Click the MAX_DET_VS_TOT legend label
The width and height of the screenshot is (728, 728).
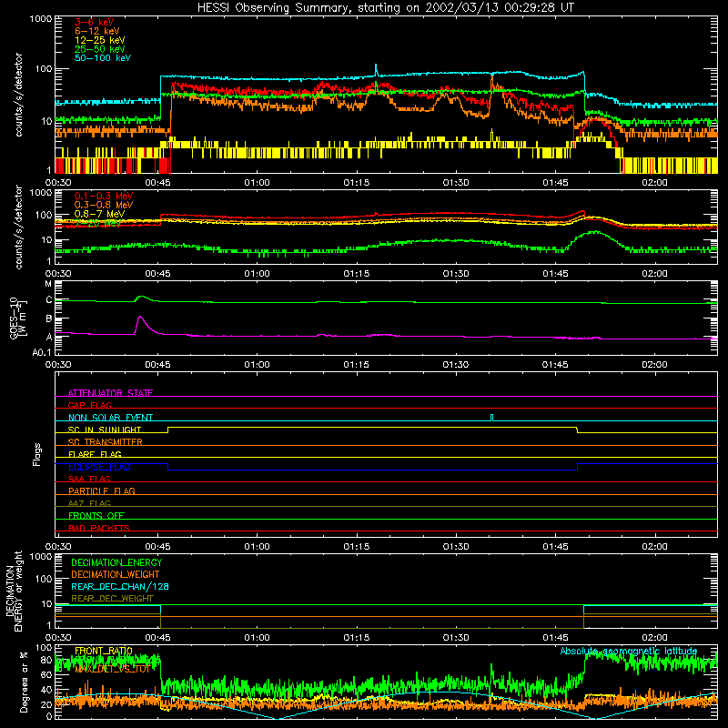(x=112, y=669)
